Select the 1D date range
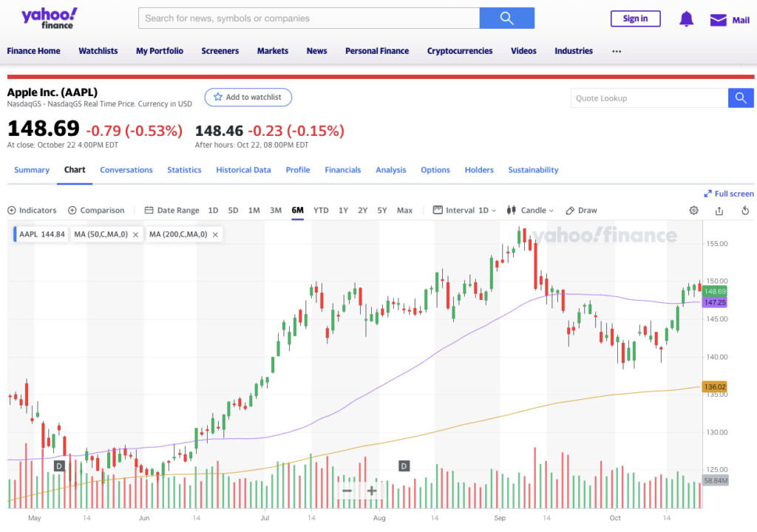Screen dimensions: 757x532 click(213, 211)
